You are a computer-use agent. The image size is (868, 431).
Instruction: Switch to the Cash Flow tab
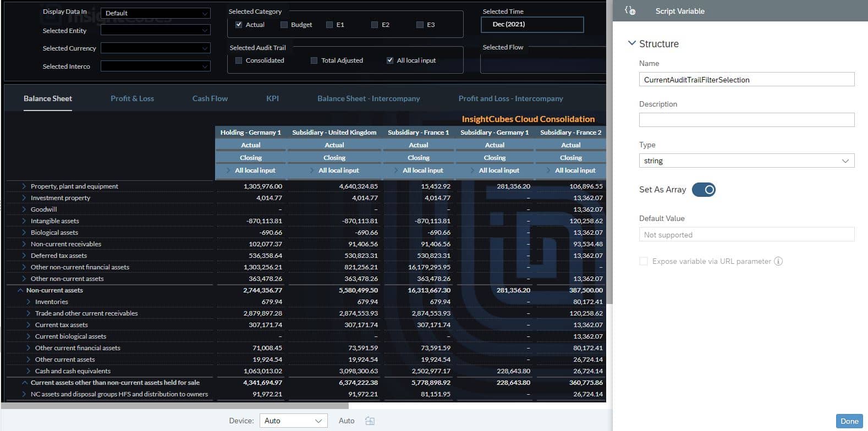click(210, 98)
